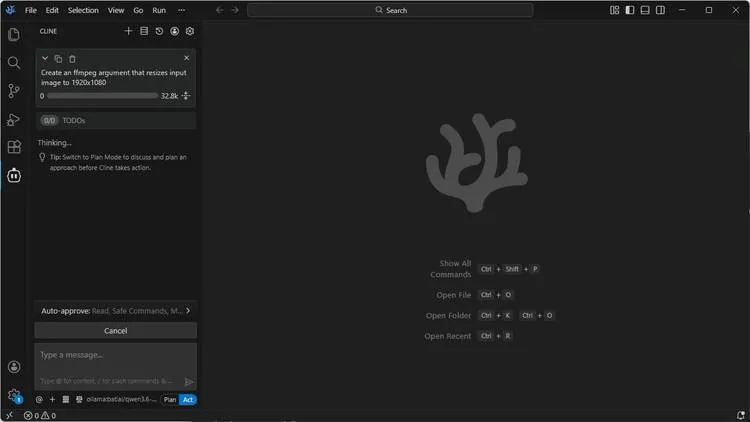The width and height of the screenshot is (750, 422).
Task: Open the Run and Debug view
Action: (14, 119)
